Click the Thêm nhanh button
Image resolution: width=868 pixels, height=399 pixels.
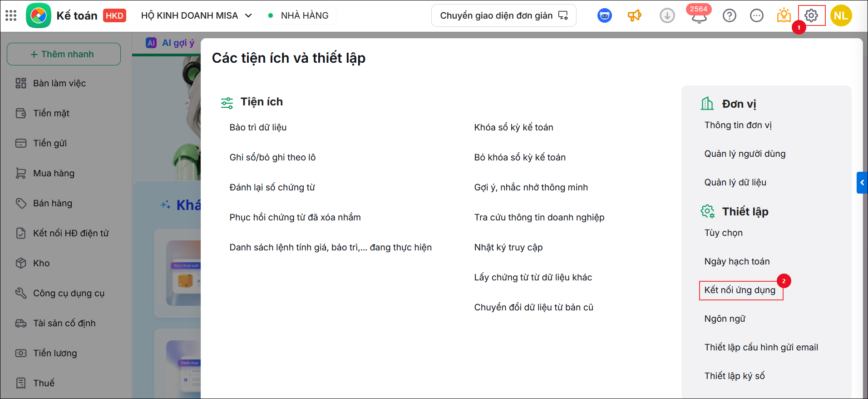(64, 54)
